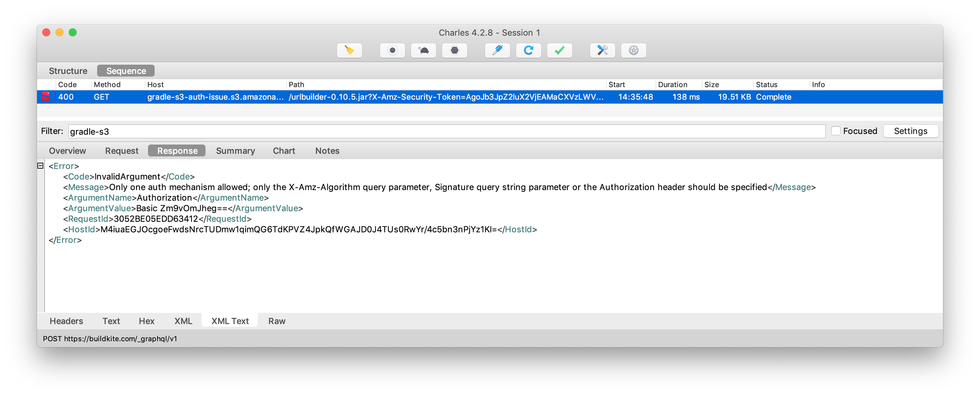Click the broom clear session icon
Screen dimensions: 980x396
point(349,50)
